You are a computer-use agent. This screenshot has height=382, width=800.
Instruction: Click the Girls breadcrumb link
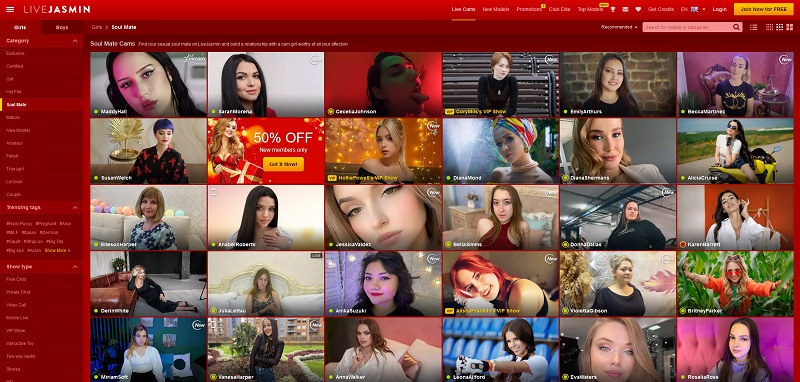pyautogui.click(x=97, y=27)
